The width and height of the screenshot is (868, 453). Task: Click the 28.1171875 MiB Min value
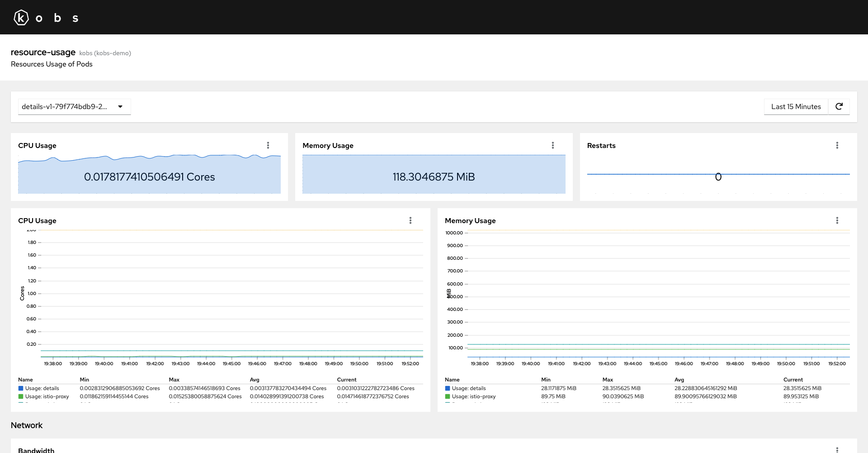559,388
